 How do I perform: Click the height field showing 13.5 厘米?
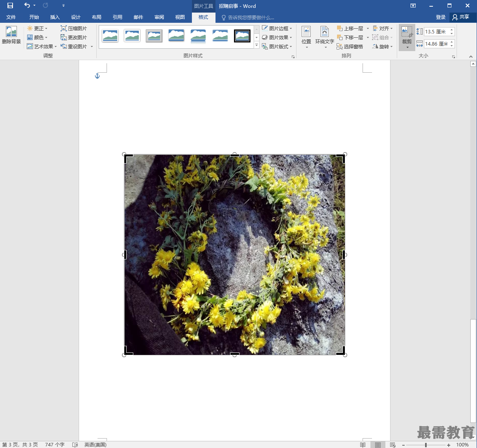click(x=436, y=31)
